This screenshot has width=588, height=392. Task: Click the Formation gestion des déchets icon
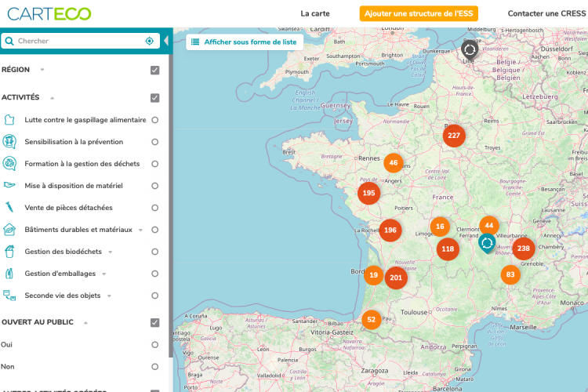click(9, 164)
